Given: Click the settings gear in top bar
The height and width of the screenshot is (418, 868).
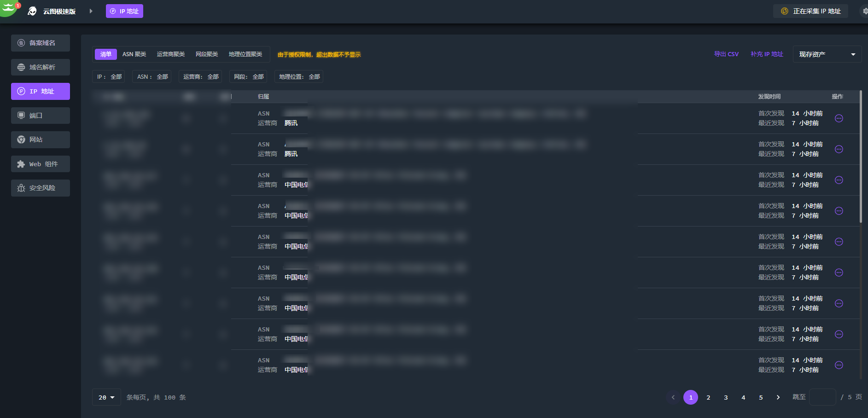Looking at the screenshot, I should tap(864, 11).
